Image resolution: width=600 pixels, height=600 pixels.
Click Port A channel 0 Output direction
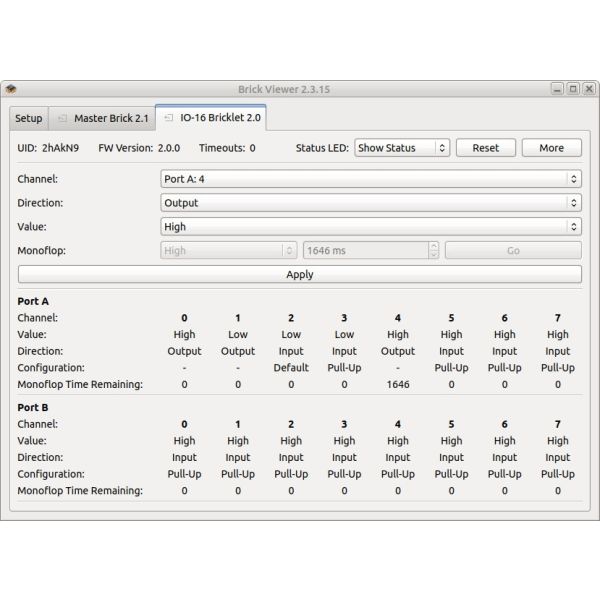pyautogui.click(x=184, y=351)
